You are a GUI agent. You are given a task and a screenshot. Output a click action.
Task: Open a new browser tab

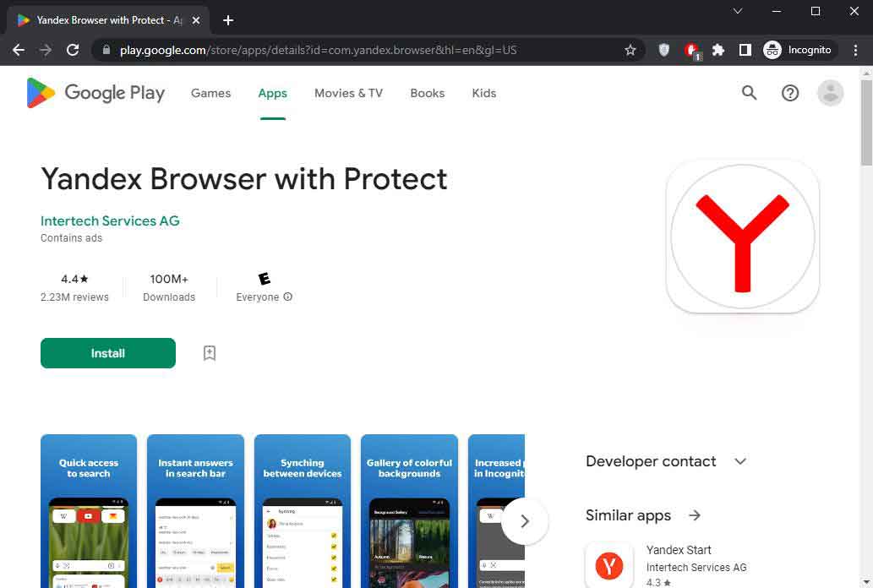pos(227,20)
